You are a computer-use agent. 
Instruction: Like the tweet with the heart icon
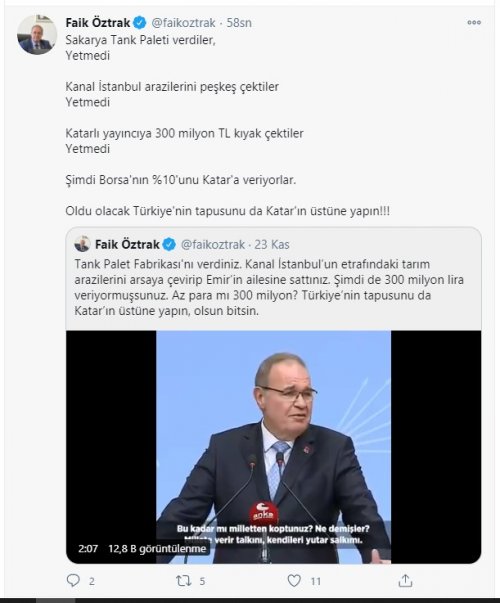(294, 580)
